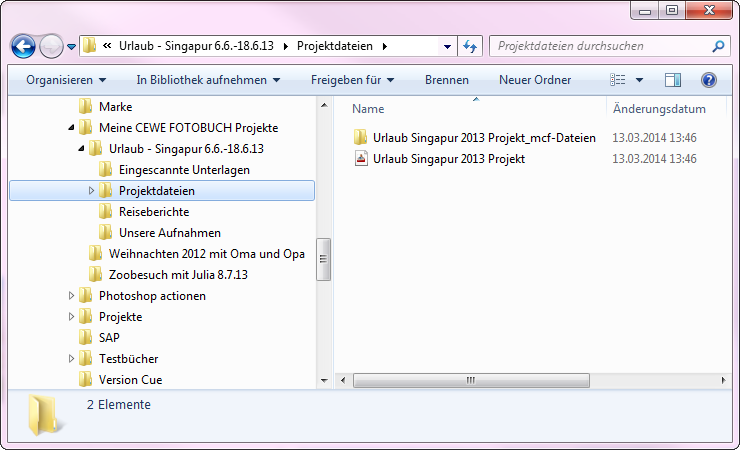The width and height of the screenshot is (740, 450).
Task: Click the folder icon of Projekt_mcf-Dateien
Action: tap(360, 137)
